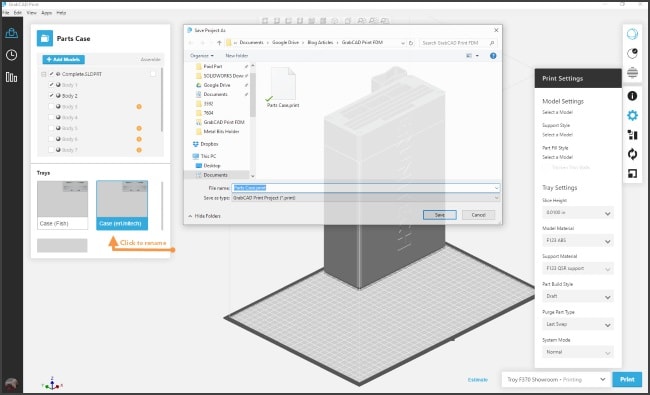The height and width of the screenshot is (395, 650).
Task: Click the Body 6 orange warning icon
Action: 139,139
